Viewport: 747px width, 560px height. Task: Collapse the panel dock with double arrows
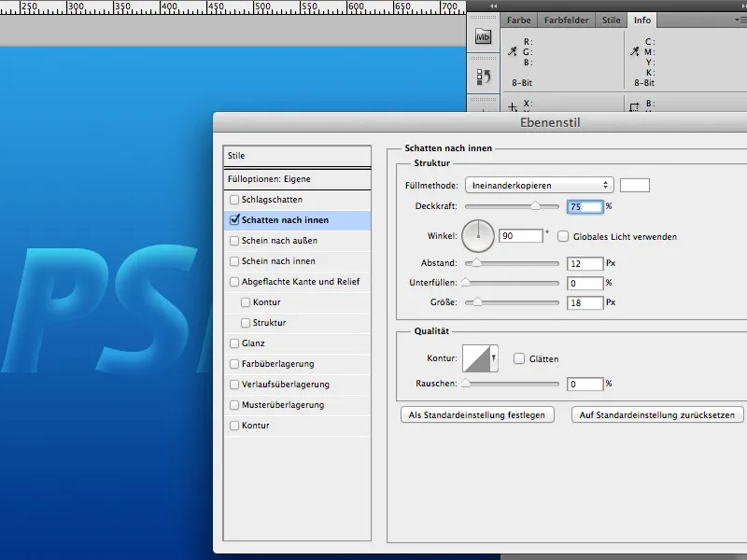click(494, 6)
